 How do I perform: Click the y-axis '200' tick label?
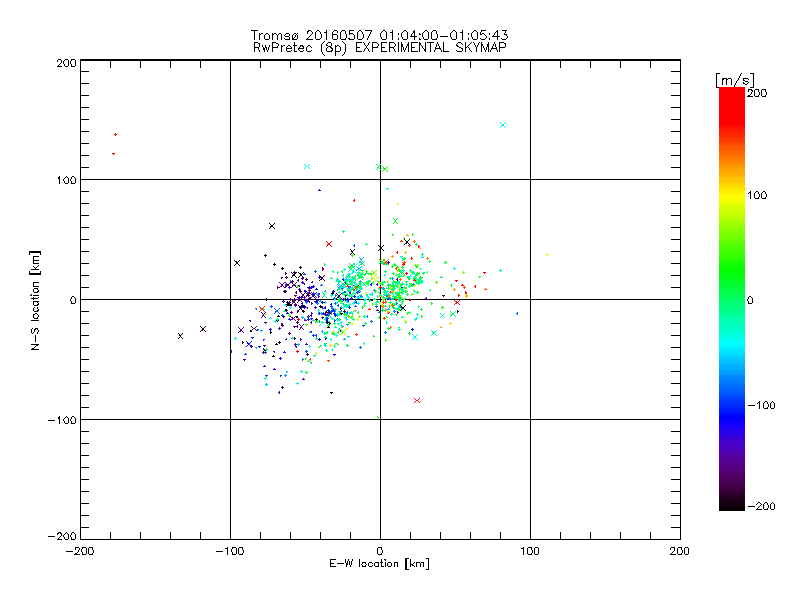click(x=66, y=63)
